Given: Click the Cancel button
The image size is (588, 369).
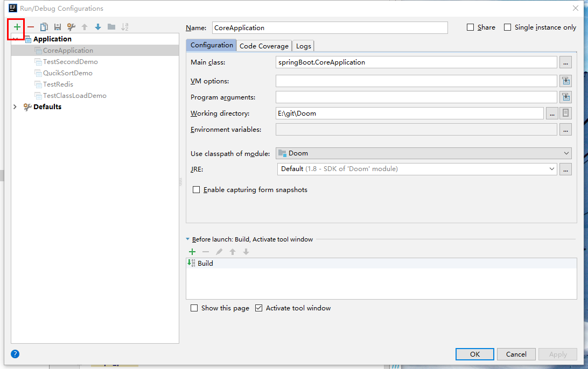Looking at the screenshot, I should pos(516,354).
